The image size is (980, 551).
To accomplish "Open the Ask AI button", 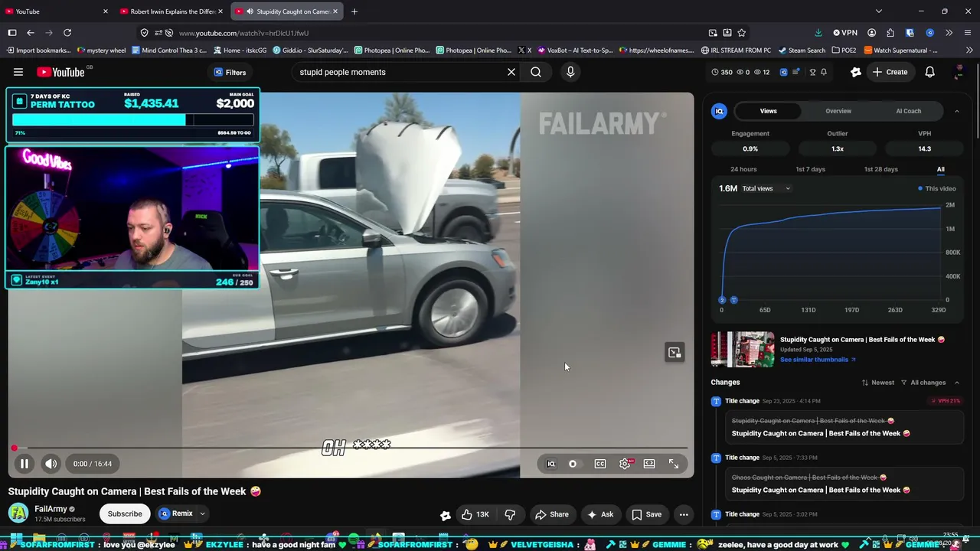I will pyautogui.click(x=599, y=514).
